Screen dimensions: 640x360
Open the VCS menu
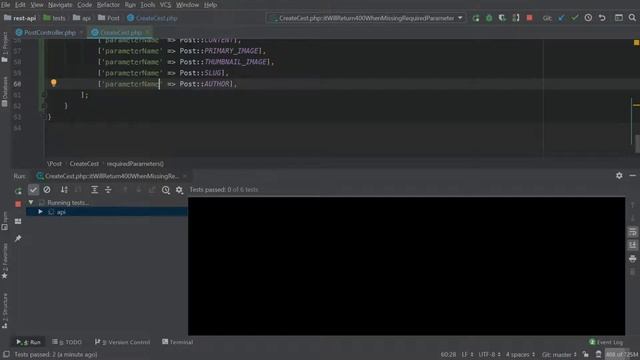pyautogui.click(x=165, y=5)
